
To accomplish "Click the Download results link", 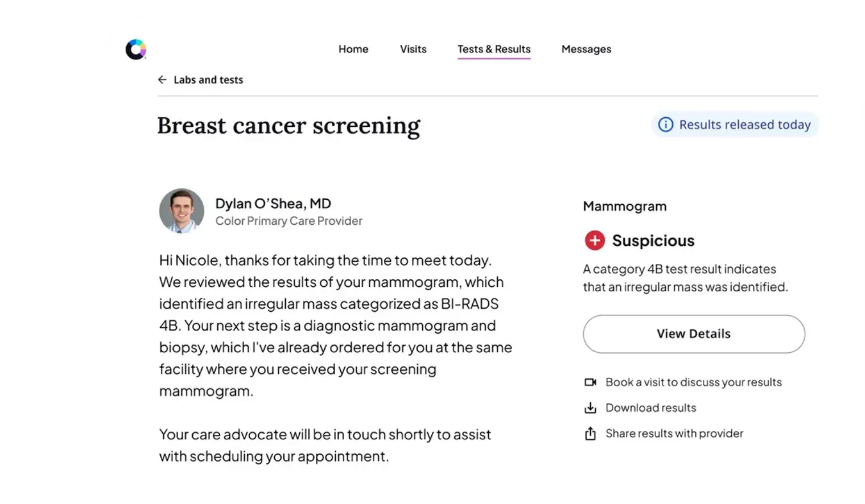I will pos(650,408).
